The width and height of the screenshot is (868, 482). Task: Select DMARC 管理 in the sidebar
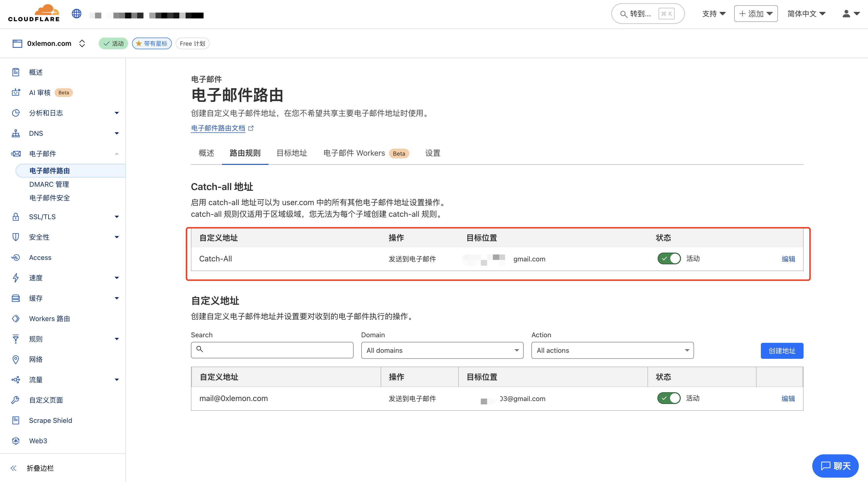click(49, 184)
